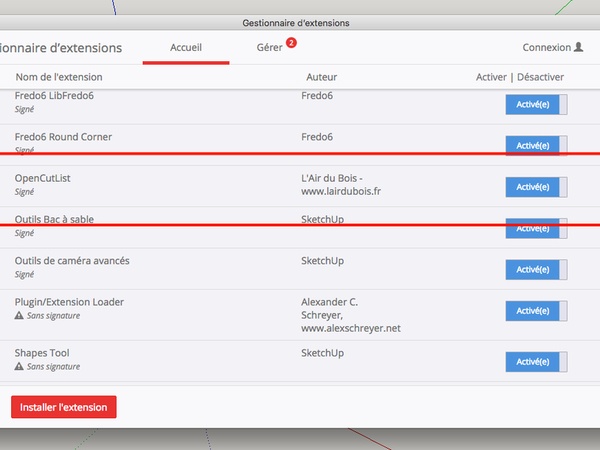Screen dimensions: 600x450
Task: Click Signé under Outils de caméra avancés
Action: 24,275
